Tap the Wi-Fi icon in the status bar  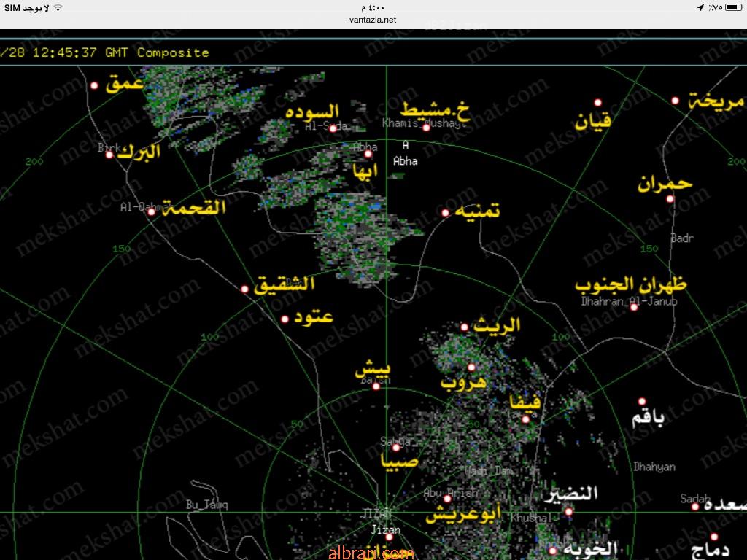click(x=58, y=7)
